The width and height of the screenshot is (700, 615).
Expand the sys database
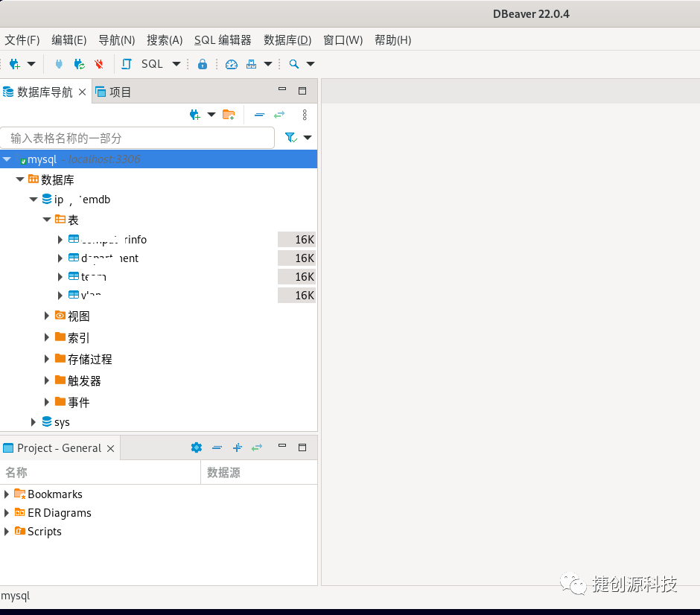pyautogui.click(x=33, y=422)
